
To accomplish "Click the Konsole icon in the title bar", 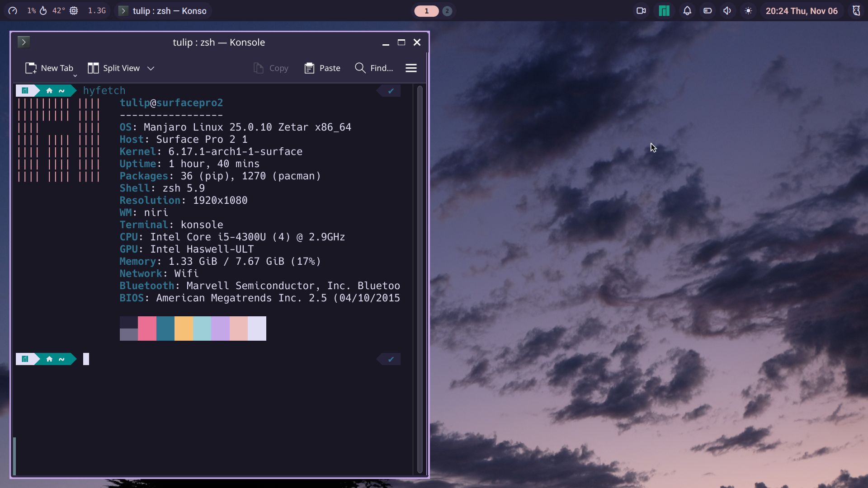I will [x=24, y=42].
